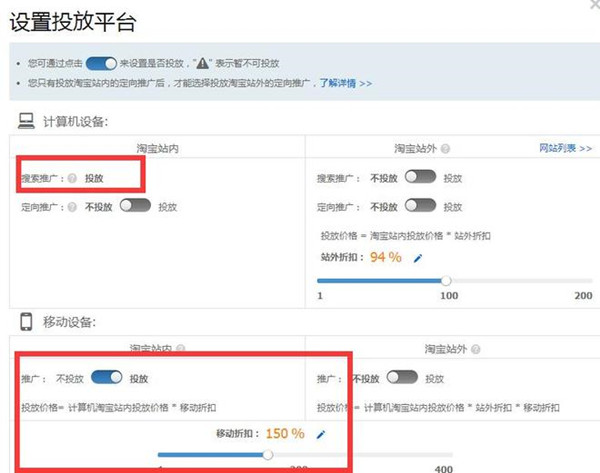The width and height of the screenshot is (600, 473).
Task: Click the pencil icon beside 移动折扣 150 %
Action: [321, 434]
